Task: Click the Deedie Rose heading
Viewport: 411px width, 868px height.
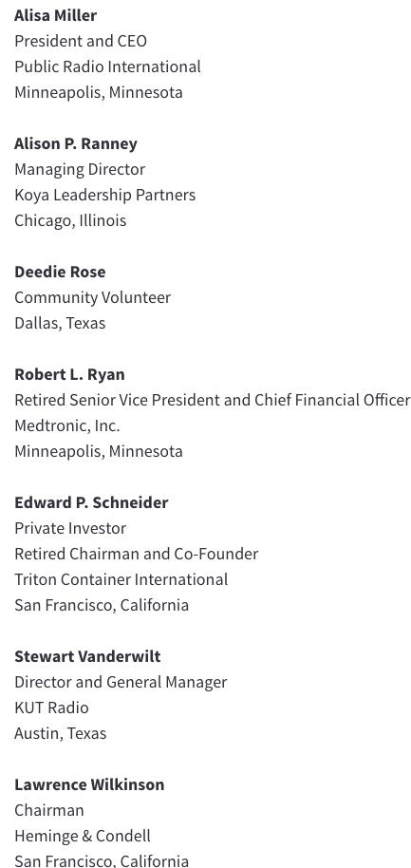Action: coord(60,272)
